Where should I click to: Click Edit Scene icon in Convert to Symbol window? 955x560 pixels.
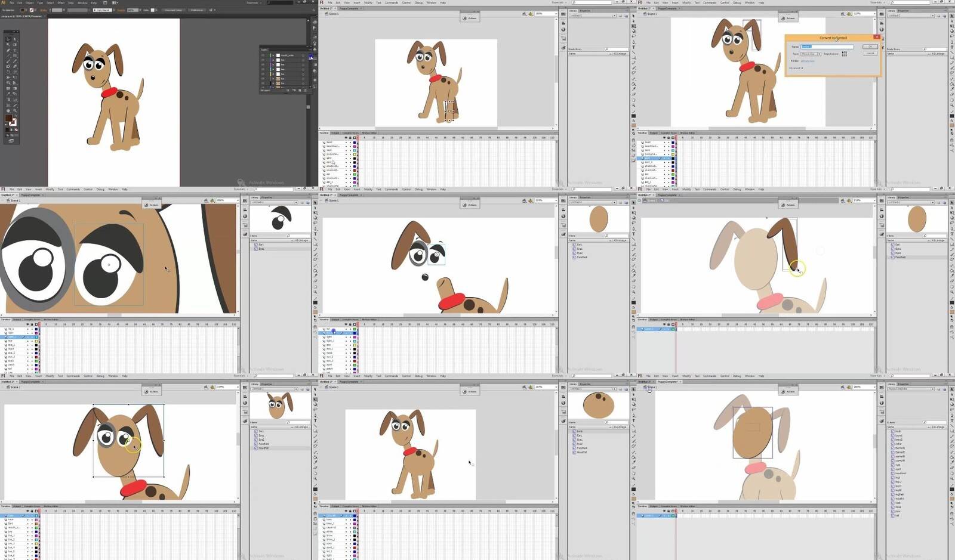pos(843,14)
